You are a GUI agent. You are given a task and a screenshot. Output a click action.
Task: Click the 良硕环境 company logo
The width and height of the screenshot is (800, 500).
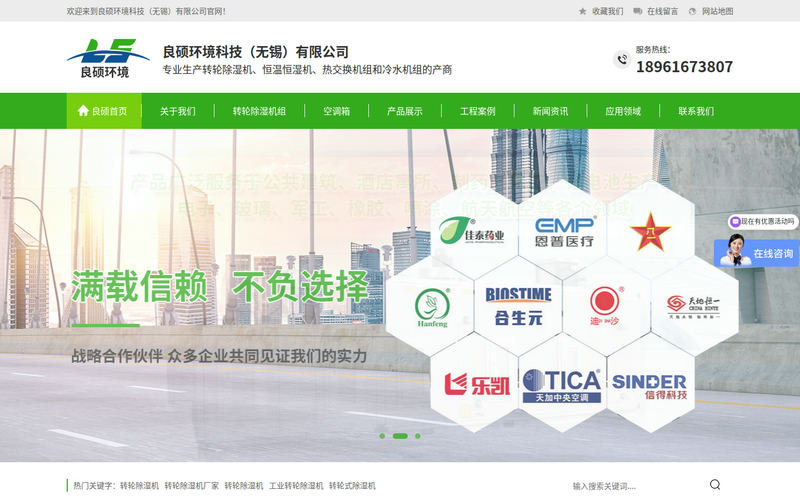coord(108,58)
